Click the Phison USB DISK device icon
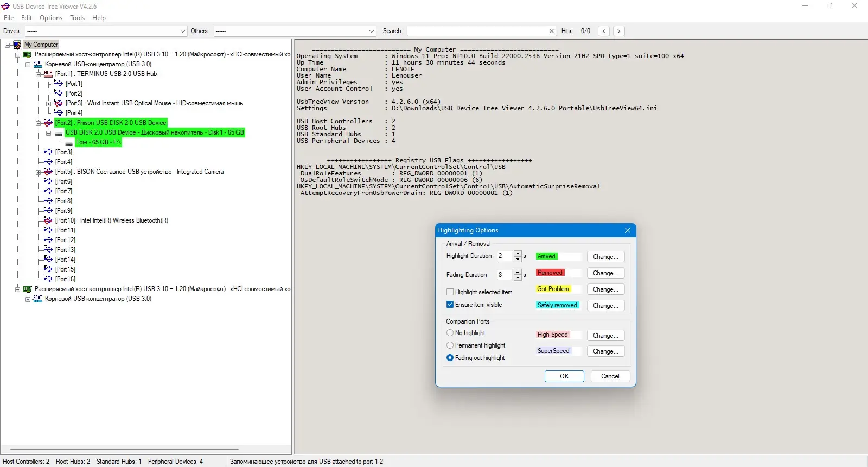 coord(48,123)
